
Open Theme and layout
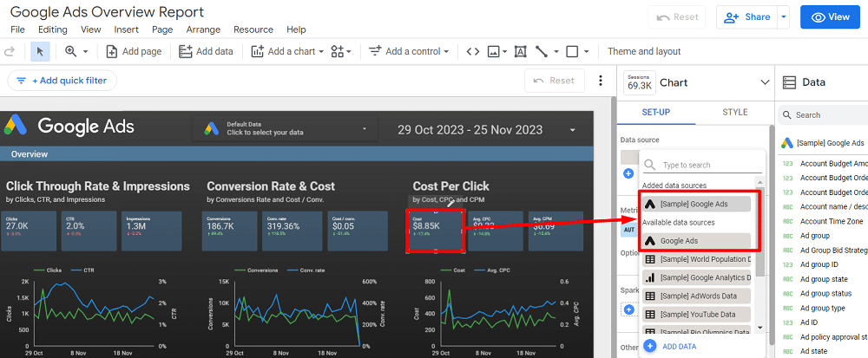[644, 51]
